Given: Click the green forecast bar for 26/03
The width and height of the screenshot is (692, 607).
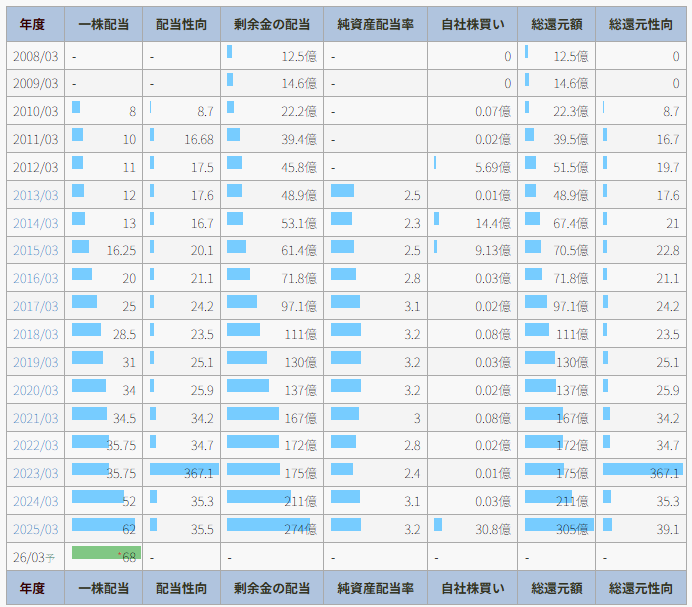Looking at the screenshot, I should pos(106,553).
